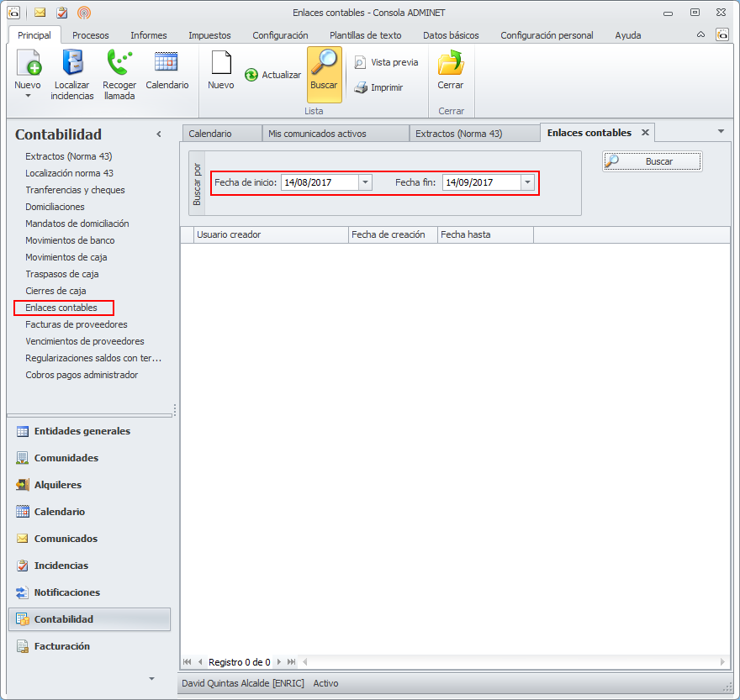
Task: Open the Ayuda ribbon tab
Action: 627,35
